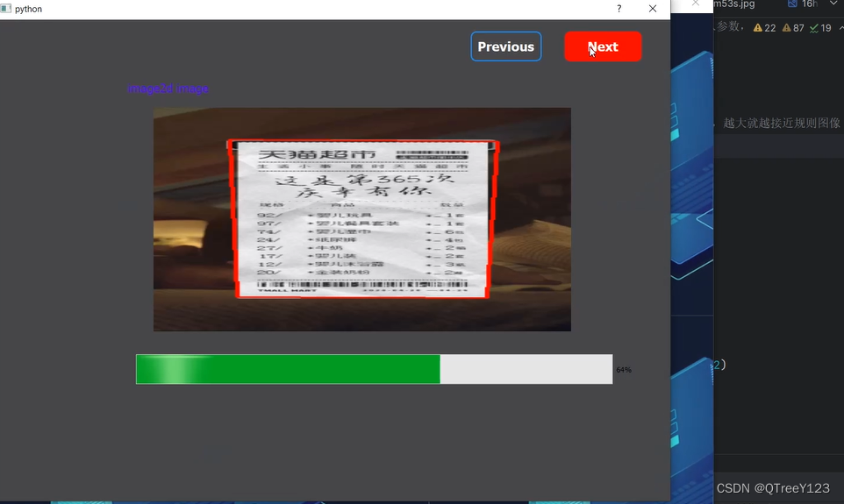Expand the IDE tabs chevron dropdown
The width and height of the screenshot is (844, 504).
pyautogui.click(x=833, y=4)
